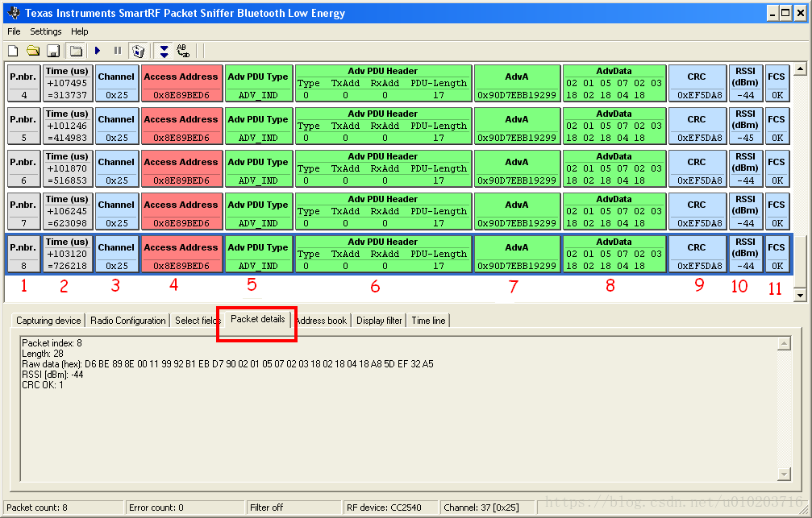812x518 pixels.
Task: Click the Length: 28 line
Action: click(43, 354)
